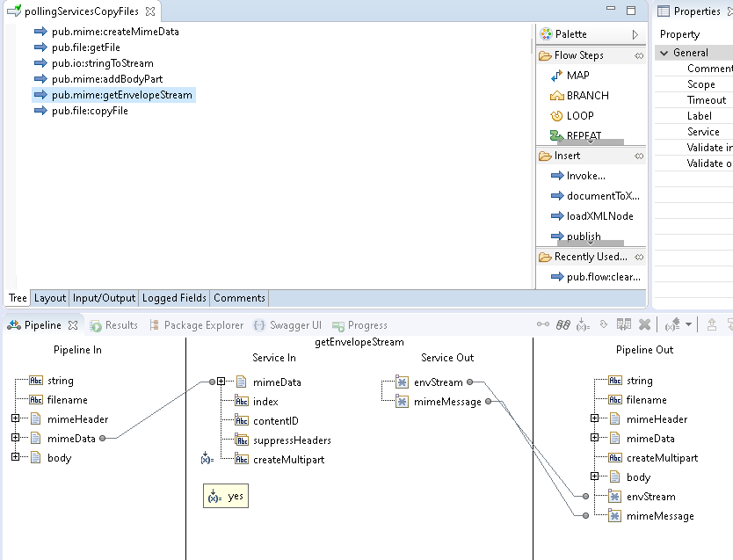The image size is (733, 560).
Task: Click the yes value annotation on createMultipart
Action: point(225,495)
